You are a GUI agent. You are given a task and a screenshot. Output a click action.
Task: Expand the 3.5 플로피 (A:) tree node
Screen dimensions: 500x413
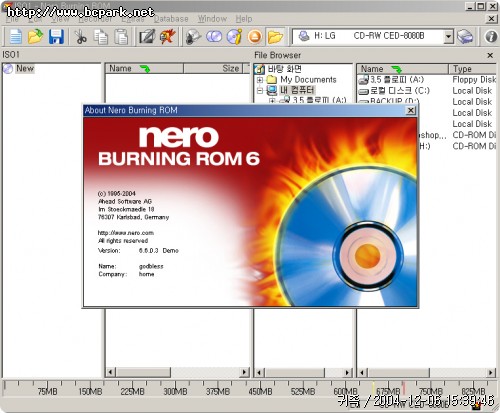tap(272, 100)
